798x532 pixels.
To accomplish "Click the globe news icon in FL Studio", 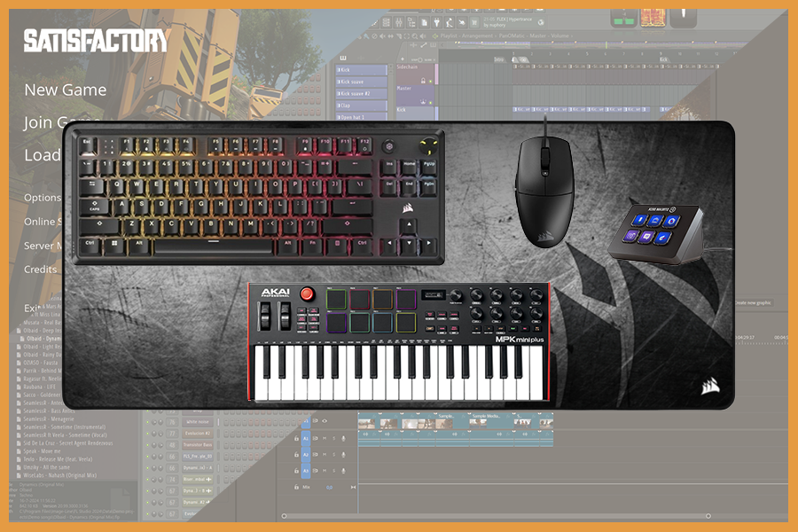I will [541, 22].
